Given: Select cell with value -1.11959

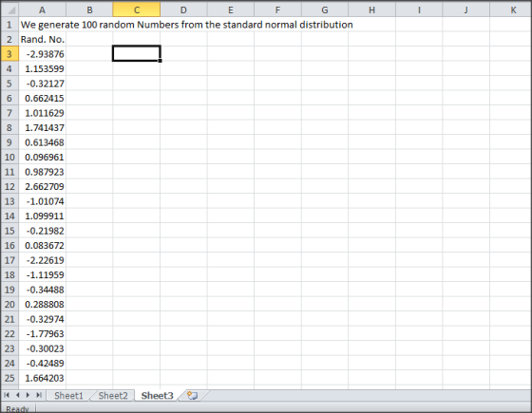Looking at the screenshot, I should pyautogui.click(x=43, y=275).
